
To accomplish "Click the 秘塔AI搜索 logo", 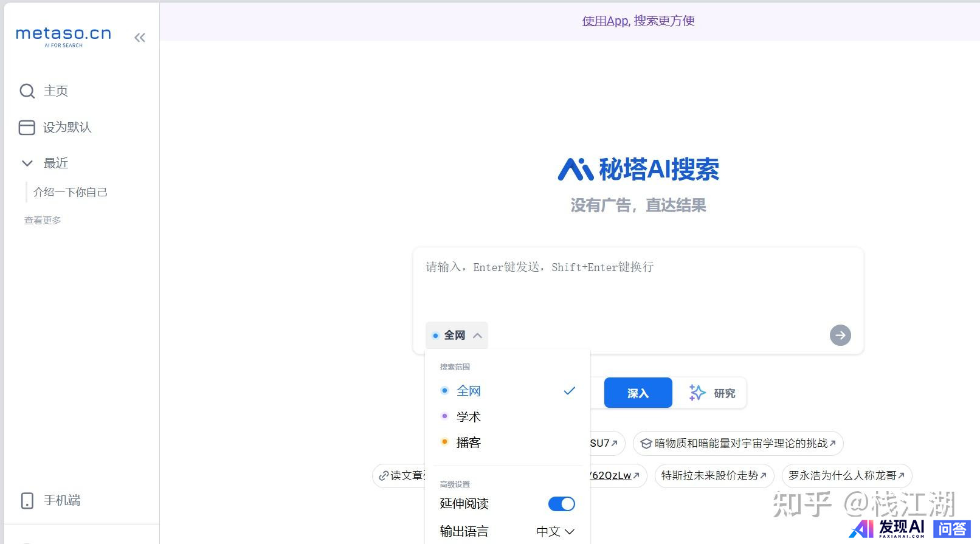I will pyautogui.click(x=638, y=169).
